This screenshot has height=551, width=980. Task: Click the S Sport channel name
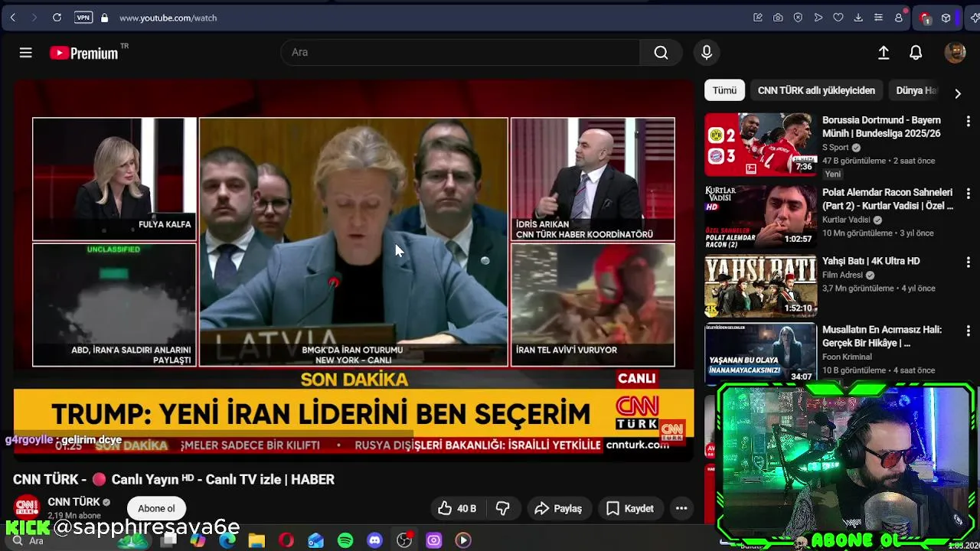tap(835, 148)
